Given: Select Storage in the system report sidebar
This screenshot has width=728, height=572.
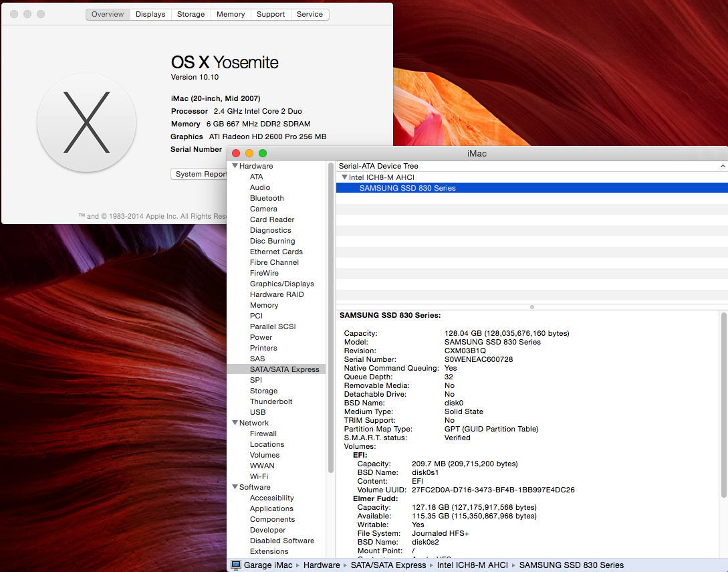Looking at the screenshot, I should tap(263, 391).
